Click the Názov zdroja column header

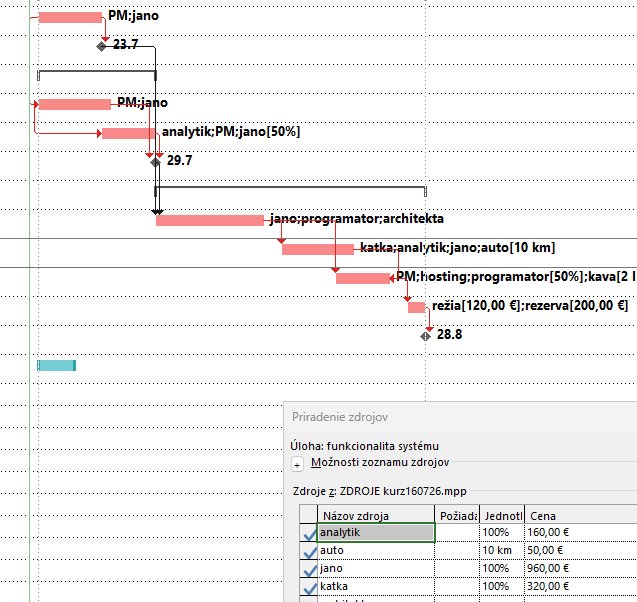[x=376, y=515]
